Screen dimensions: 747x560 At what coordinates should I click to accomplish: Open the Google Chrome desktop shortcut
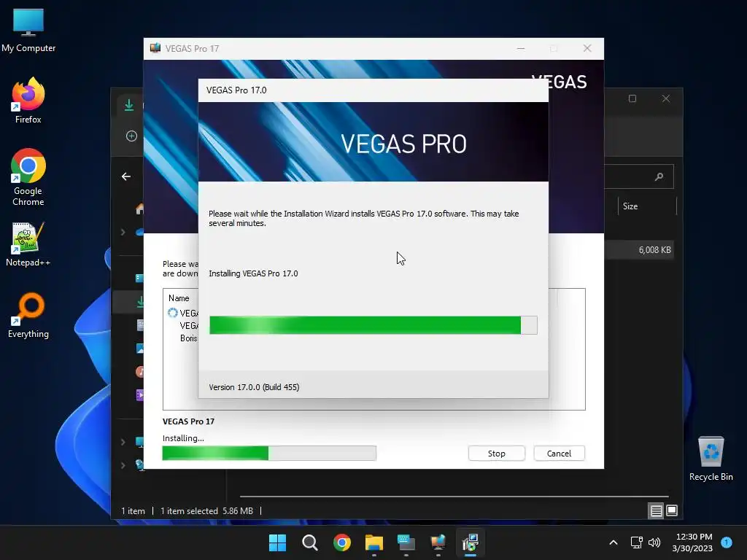[x=28, y=177]
